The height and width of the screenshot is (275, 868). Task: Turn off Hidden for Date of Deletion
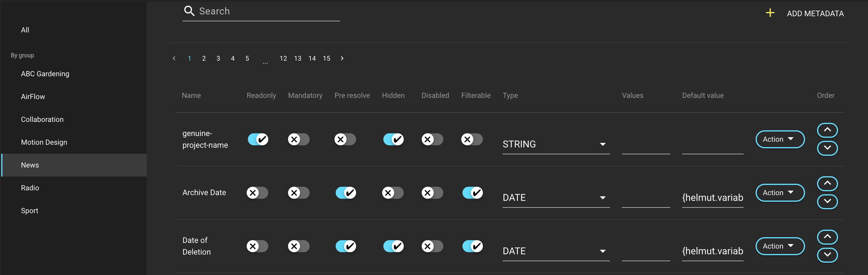(393, 246)
